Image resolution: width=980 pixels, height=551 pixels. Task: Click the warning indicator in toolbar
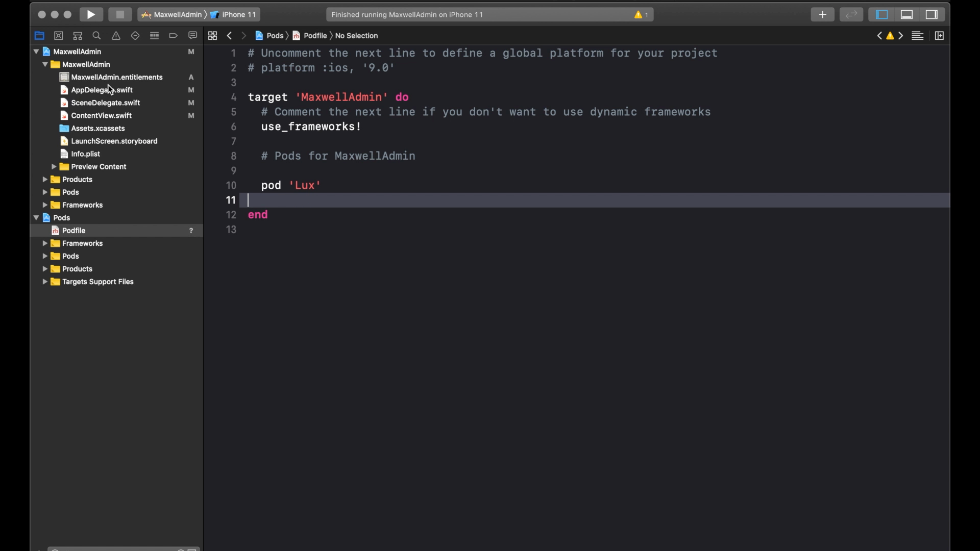(x=639, y=14)
